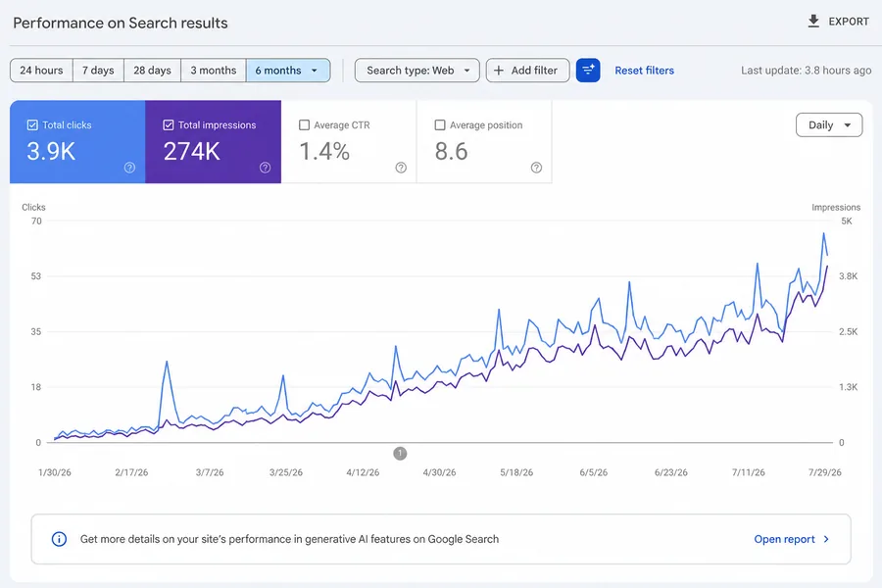The width and height of the screenshot is (882, 588).
Task: Expand the Daily granularity dropdown
Action: [x=829, y=124]
